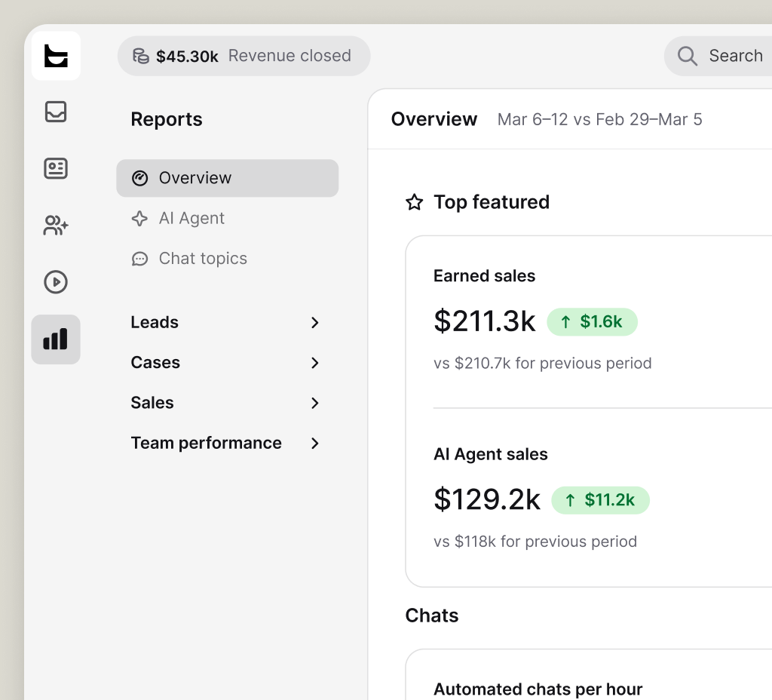Click the up arrow in $1.6k badge
Image resolution: width=772 pixels, height=700 pixels.
[565, 321]
